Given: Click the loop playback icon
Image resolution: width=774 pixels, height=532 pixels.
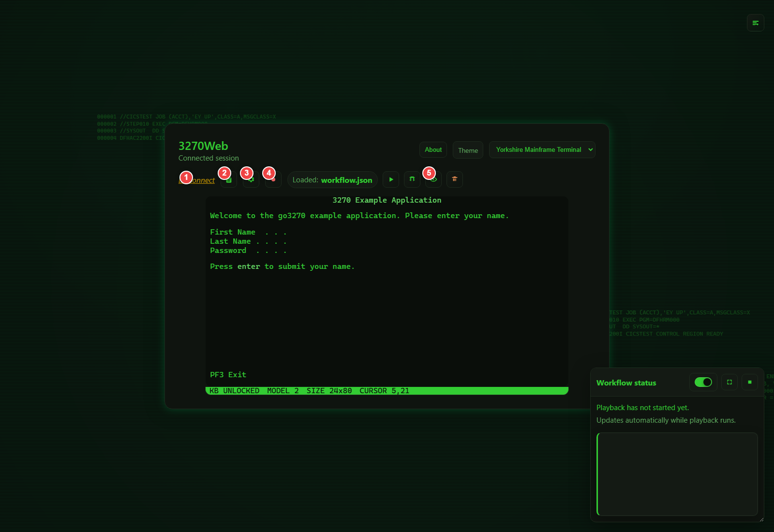Looking at the screenshot, I should tap(412, 179).
